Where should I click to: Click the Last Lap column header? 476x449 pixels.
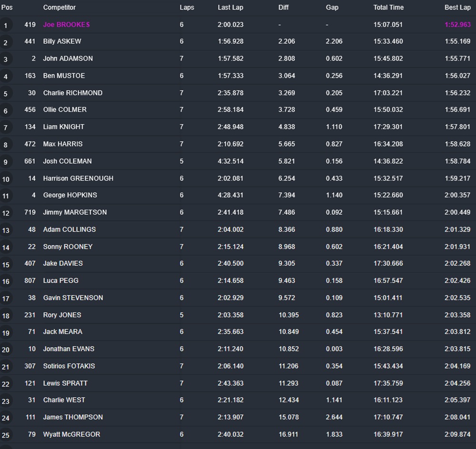tap(230, 8)
